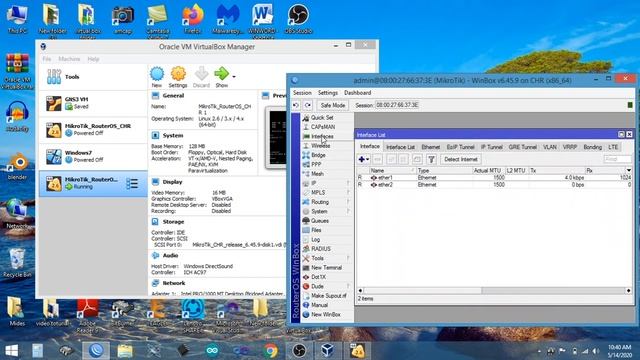Open CAPsMAN from WinBox menu
The height and width of the screenshot is (360, 640).
(x=322, y=127)
